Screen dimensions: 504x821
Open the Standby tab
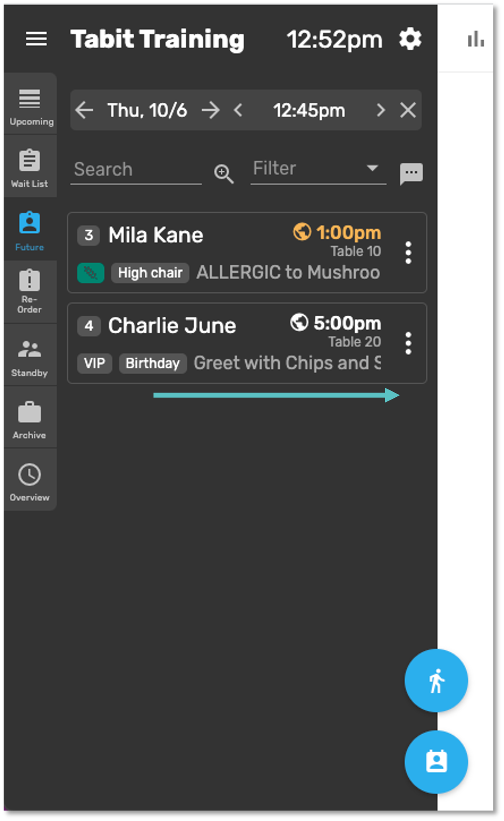(x=30, y=355)
